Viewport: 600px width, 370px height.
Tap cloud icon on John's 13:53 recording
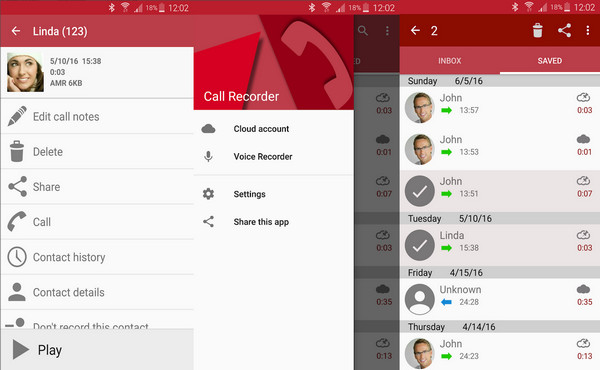(583, 139)
